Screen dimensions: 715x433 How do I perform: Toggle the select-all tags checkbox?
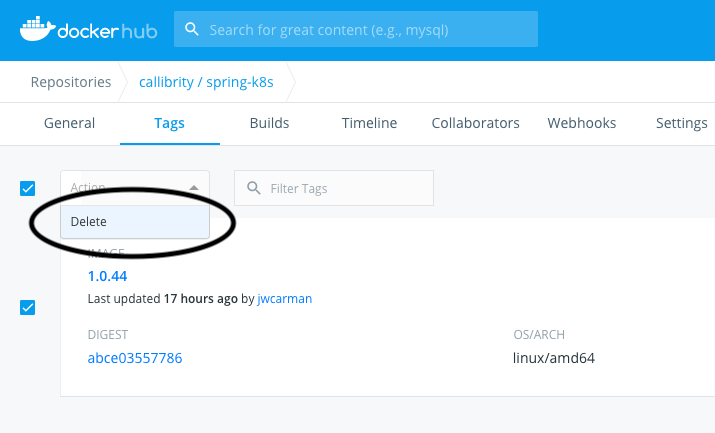point(27,188)
